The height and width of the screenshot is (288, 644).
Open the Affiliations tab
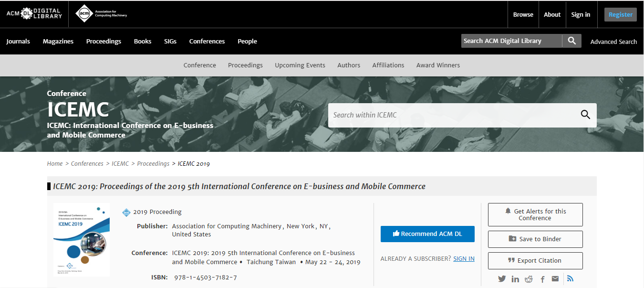click(388, 65)
